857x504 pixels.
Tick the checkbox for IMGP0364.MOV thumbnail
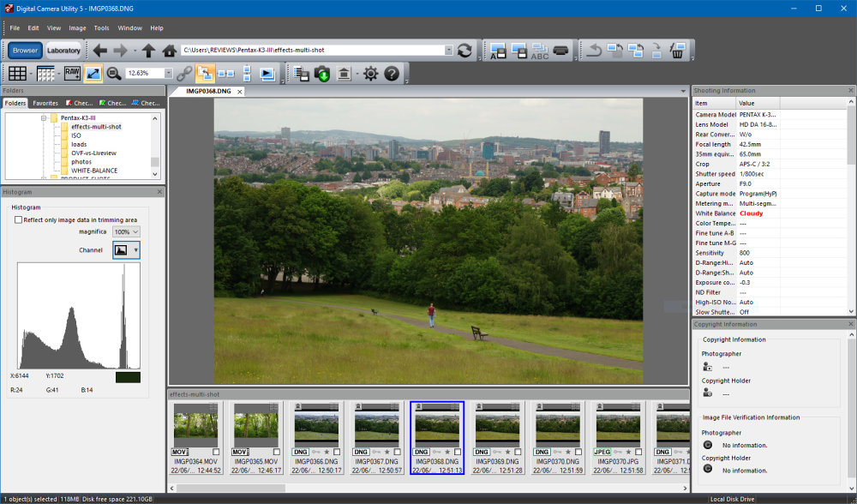[216, 452]
